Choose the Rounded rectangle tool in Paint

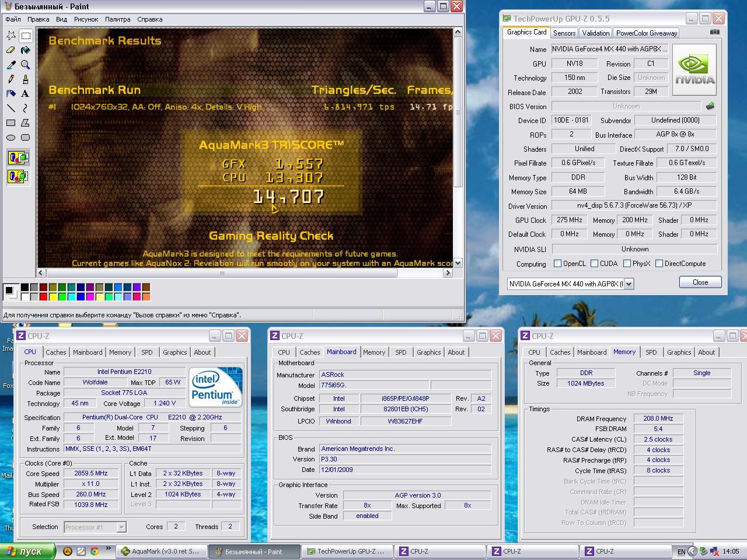[25, 137]
